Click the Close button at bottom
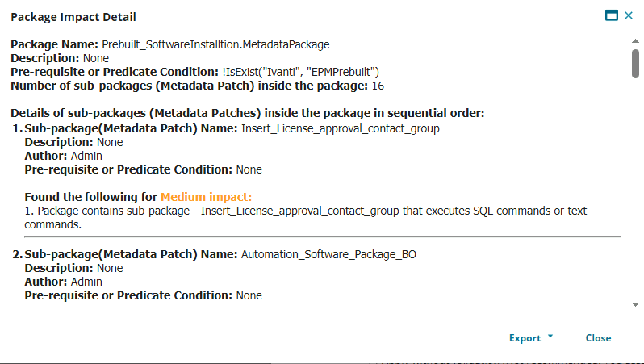Viewport: 644px width, 364px height. [598, 337]
